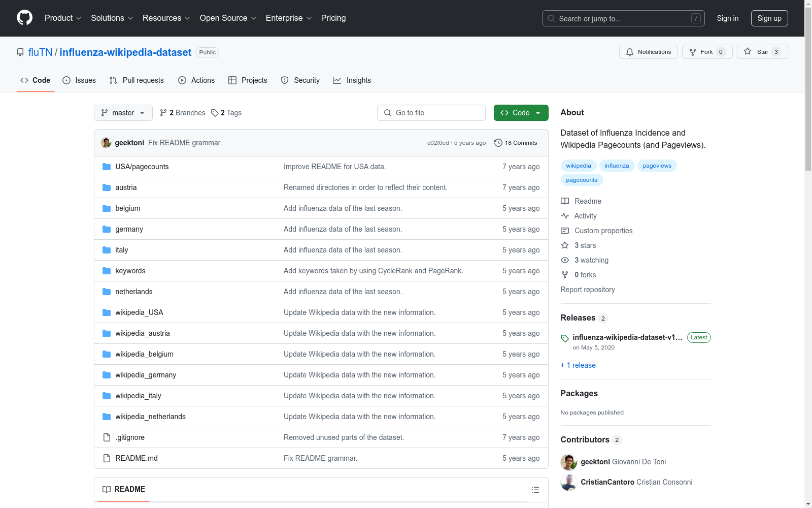Click the GitHub logo icon
The height and width of the screenshot is (508, 812).
[x=24, y=18]
